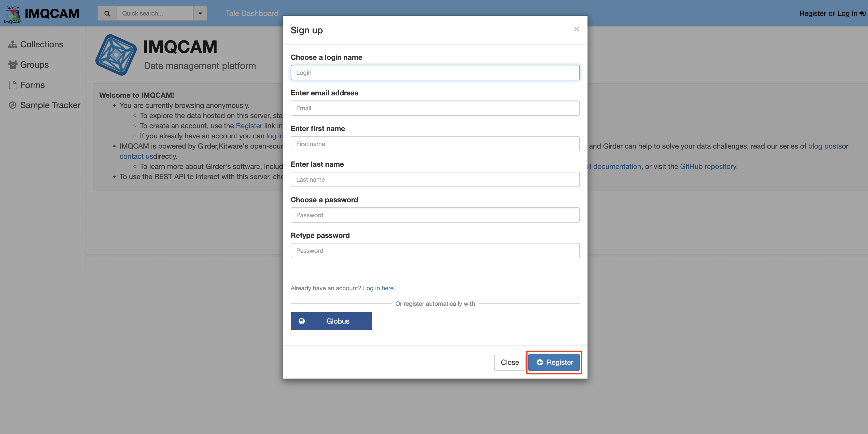Click 'Or register automatically with' text

click(x=435, y=304)
